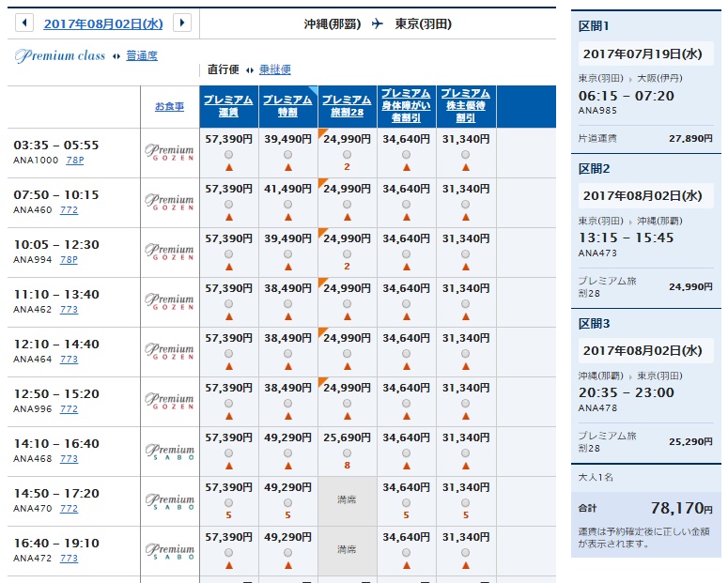The image size is (728, 583).
Task: Click remaining seats '2' under ANA994 旅割28
Action: 347,267
